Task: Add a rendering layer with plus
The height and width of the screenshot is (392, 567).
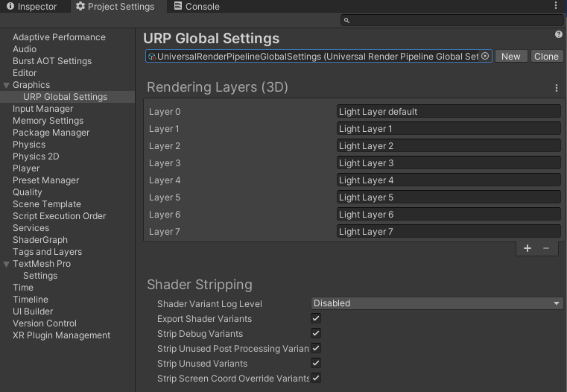Action: [x=528, y=248]
